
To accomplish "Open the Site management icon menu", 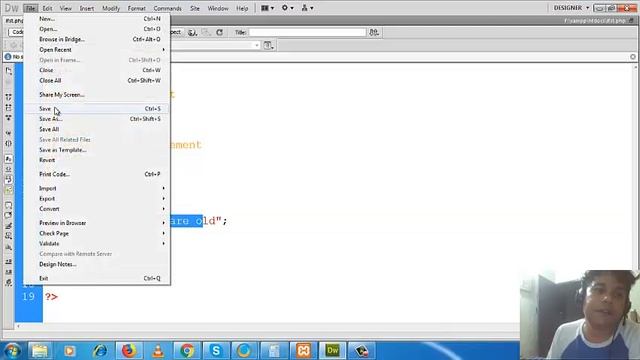I will pos(307,8).
